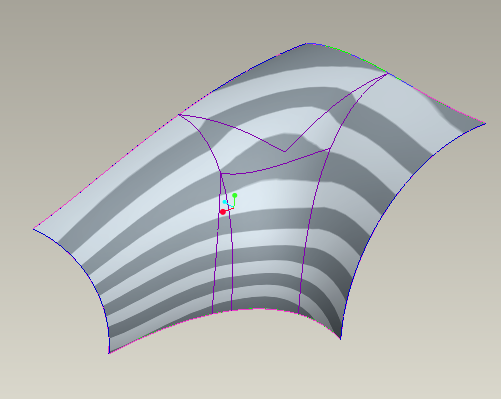Select the bottom-left corner vertex of the surface

coord(109,353)
